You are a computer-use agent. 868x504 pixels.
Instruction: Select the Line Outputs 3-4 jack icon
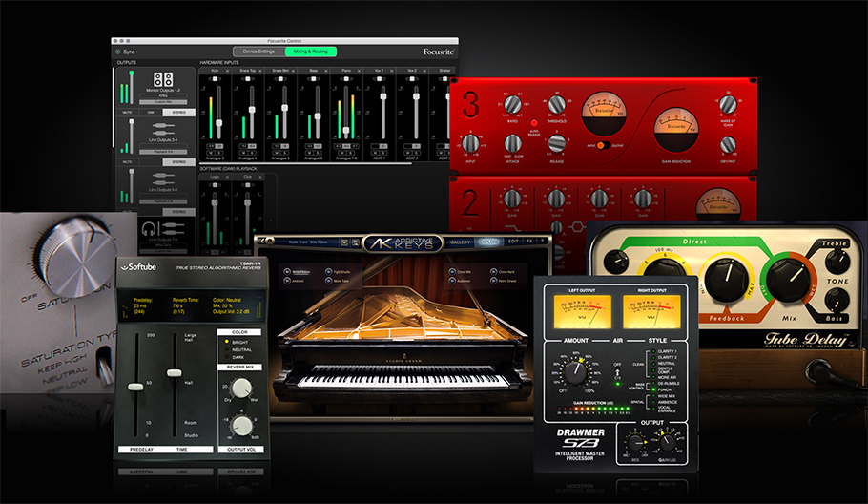point(163,130)
